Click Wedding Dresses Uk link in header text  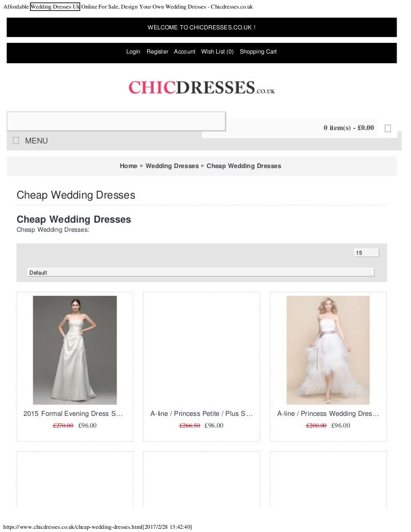tap(55, 7)
